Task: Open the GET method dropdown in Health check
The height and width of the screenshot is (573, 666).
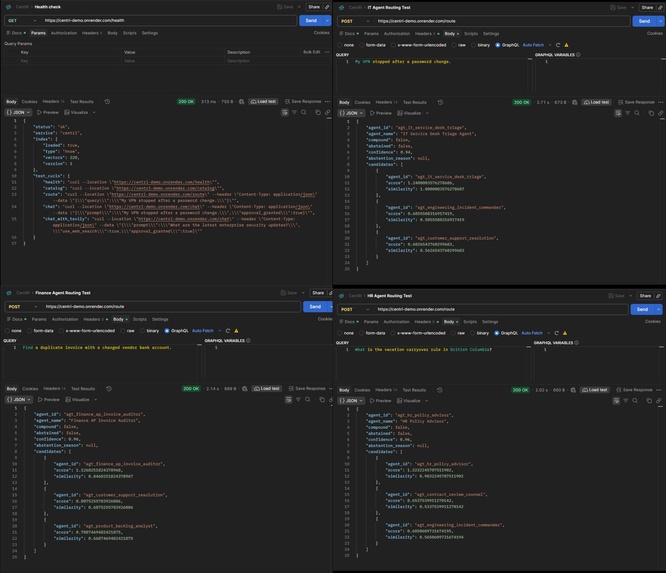Action: click(22, 20)
